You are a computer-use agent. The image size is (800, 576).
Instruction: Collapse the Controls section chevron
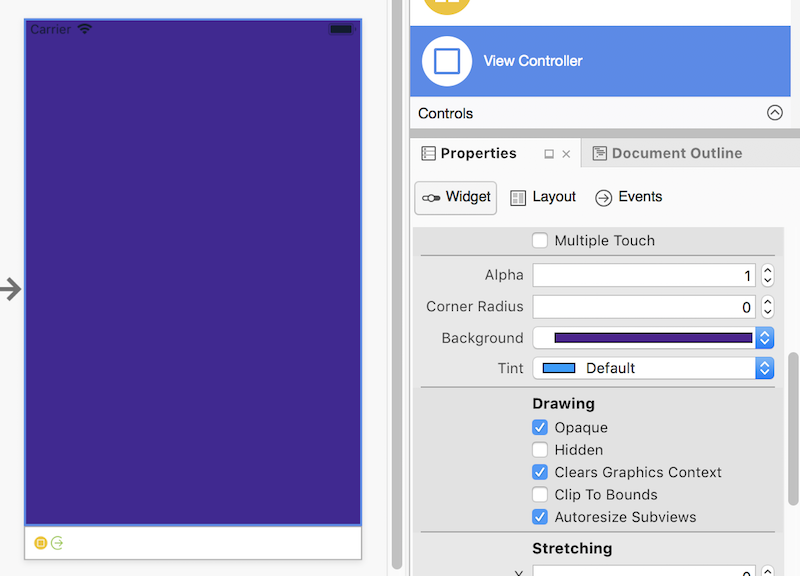(x=774, y=113)
